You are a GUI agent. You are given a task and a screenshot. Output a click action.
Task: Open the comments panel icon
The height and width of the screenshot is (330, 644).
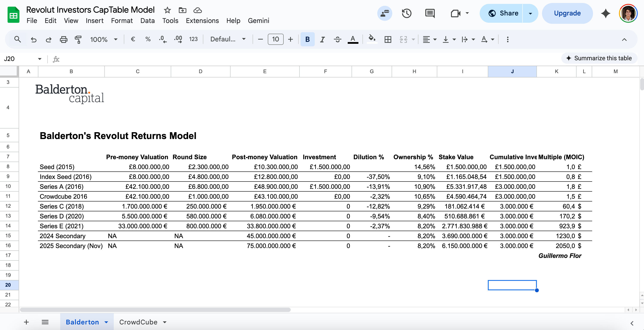click(x=430, y=13)
